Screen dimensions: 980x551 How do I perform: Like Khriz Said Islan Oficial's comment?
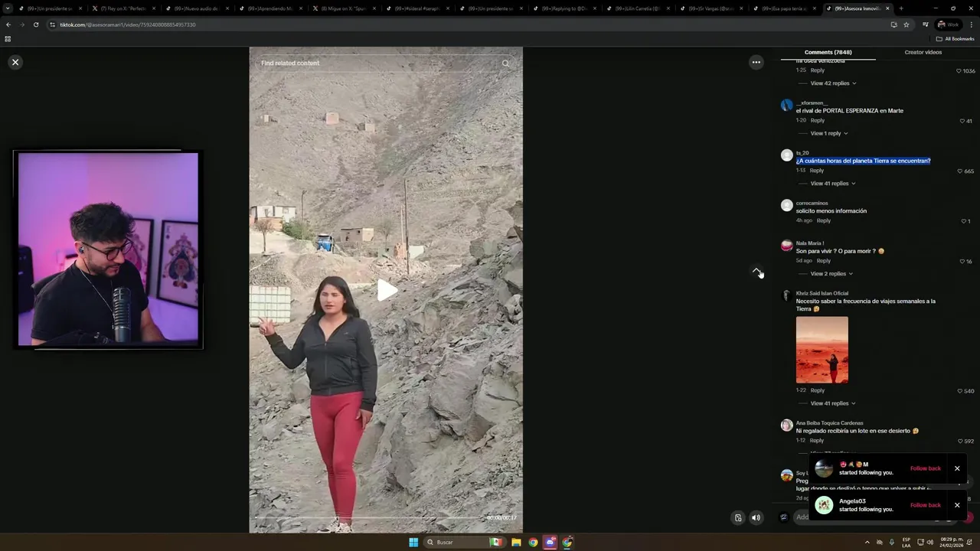(960, 391)
